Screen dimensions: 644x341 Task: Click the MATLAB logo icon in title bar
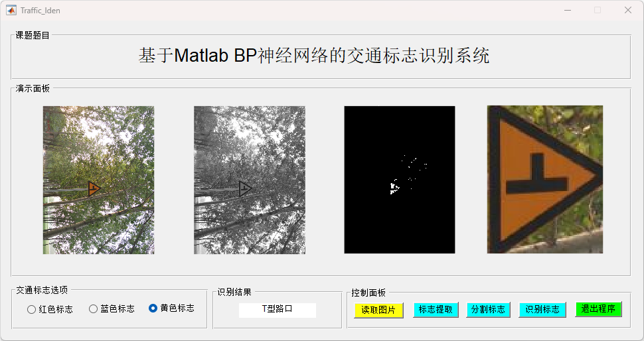click(x=11, y=10)
